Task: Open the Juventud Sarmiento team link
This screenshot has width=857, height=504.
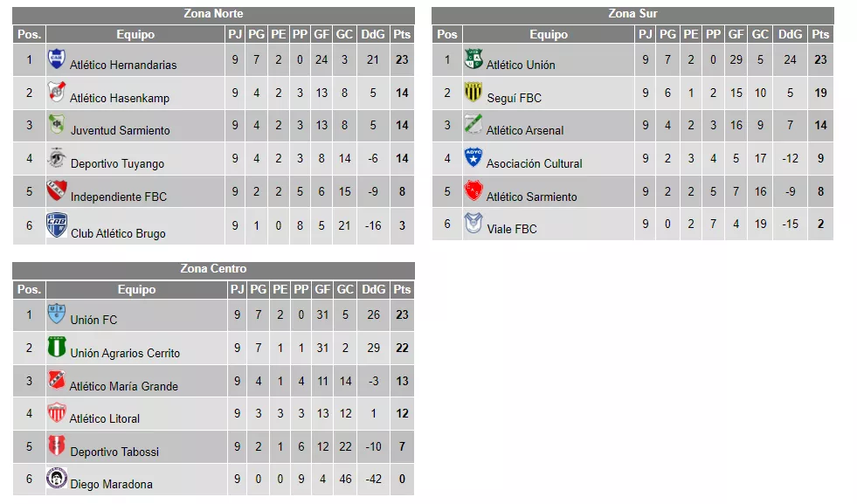Action: click(120, 130)
